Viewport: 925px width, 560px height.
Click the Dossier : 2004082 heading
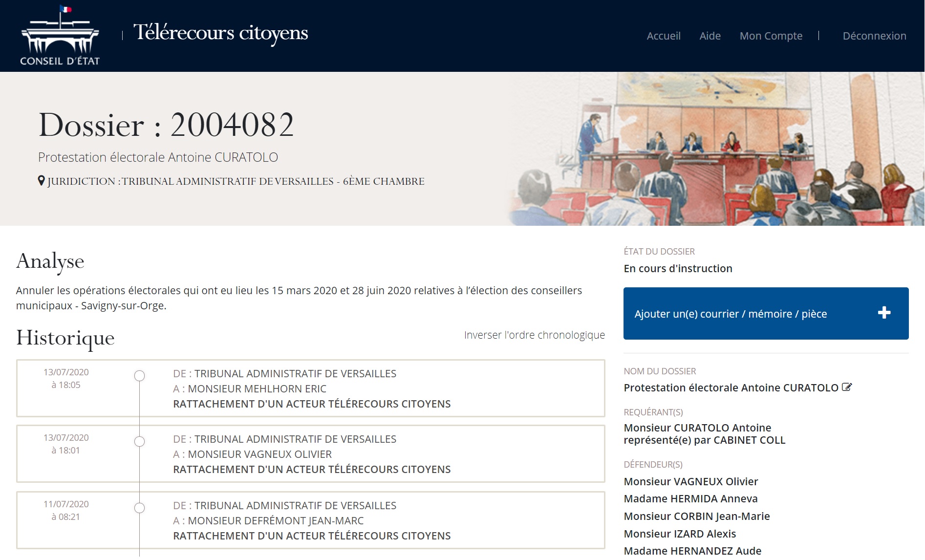click(166, 125)
